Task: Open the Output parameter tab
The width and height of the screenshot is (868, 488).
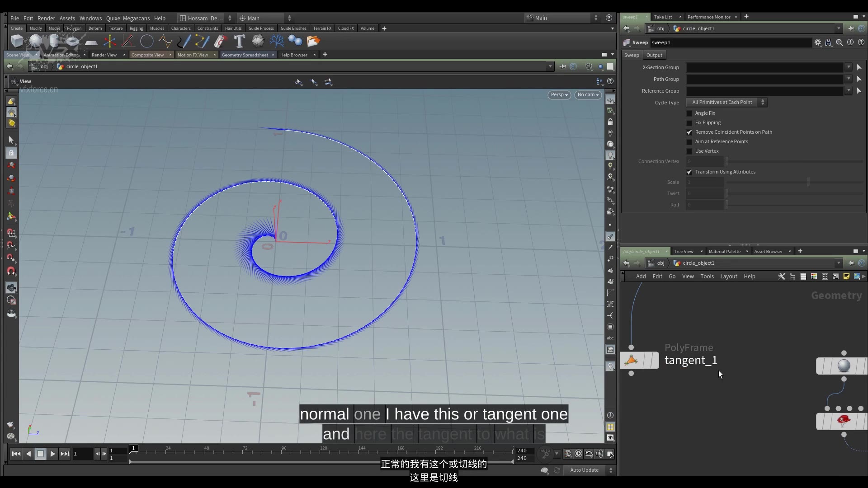Action: [x=654, y=55]
